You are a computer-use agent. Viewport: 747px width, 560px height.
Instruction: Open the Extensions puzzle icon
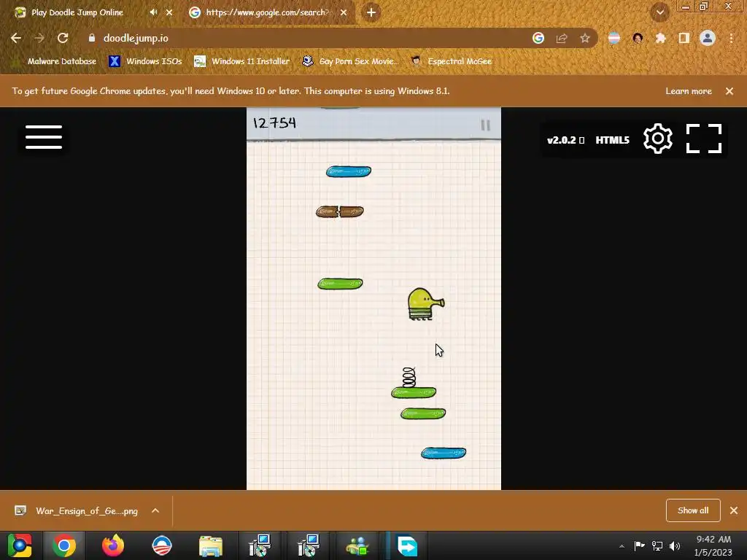pyautogui.click(x=661, y=38)
